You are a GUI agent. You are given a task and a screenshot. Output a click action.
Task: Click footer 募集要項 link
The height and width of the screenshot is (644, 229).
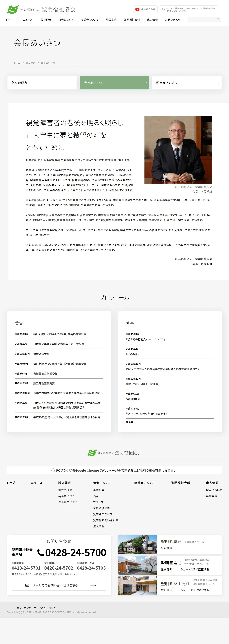211,496
